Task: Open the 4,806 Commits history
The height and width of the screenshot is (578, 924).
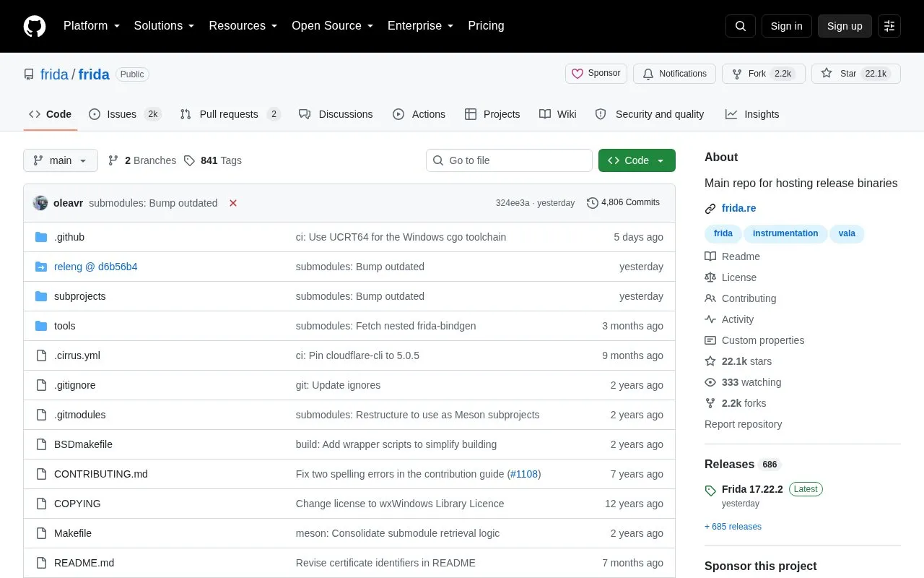Action: coord(624,202)
